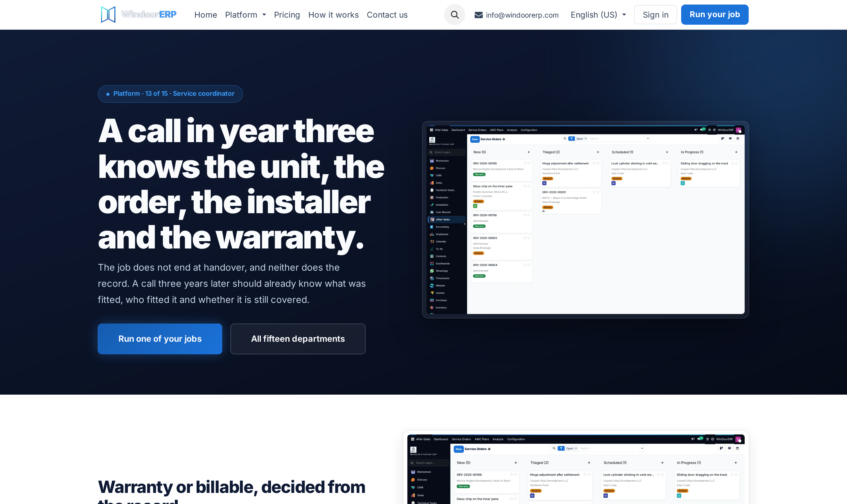847x504 pixels.
Task: Open SRV-2026-00055 card in hero screenshot
Action: tap(501, 247)
